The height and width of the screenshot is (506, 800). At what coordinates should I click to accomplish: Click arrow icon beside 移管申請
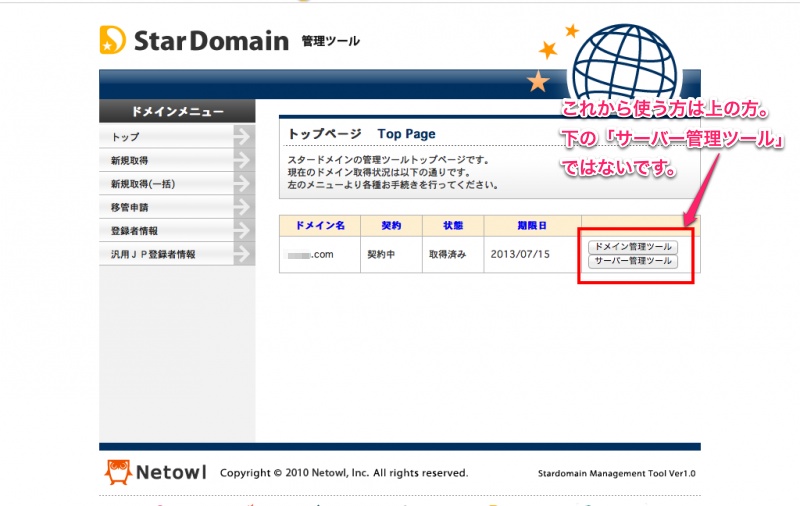tap(244, 207)
